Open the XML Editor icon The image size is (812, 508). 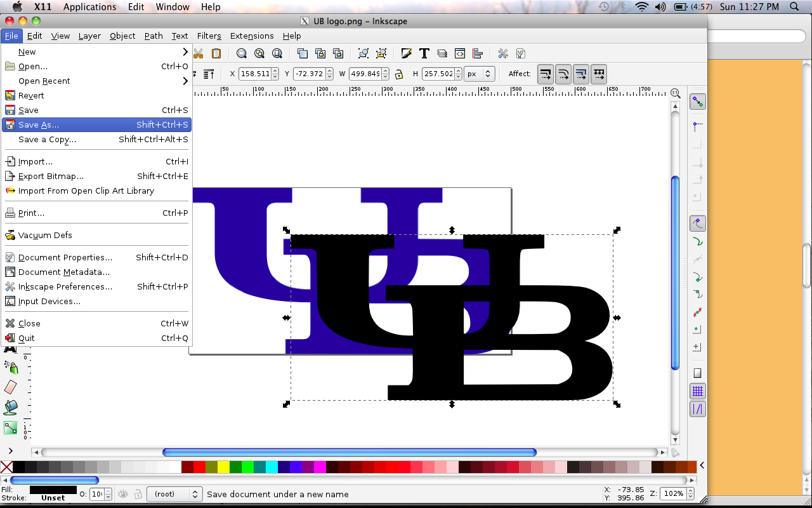(x=460, y=53)
